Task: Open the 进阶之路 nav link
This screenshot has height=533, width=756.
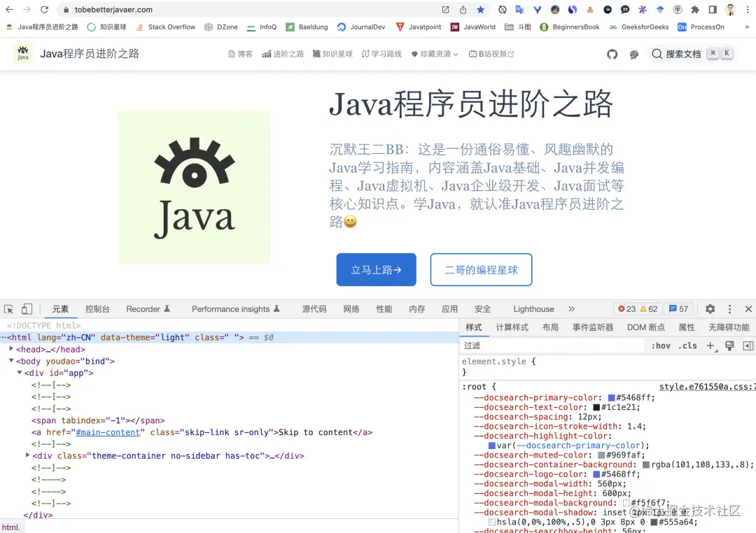Action: pyautogui.click(x=283, y=54)
